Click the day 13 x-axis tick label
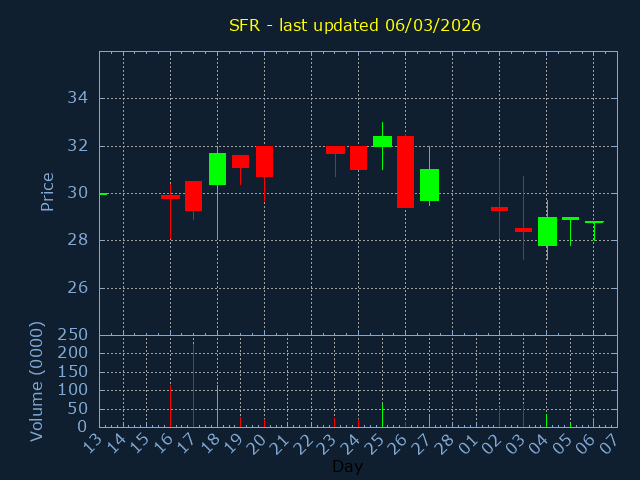Image resolution: width=640 pixels, height=480 pixels. point(92,443)
